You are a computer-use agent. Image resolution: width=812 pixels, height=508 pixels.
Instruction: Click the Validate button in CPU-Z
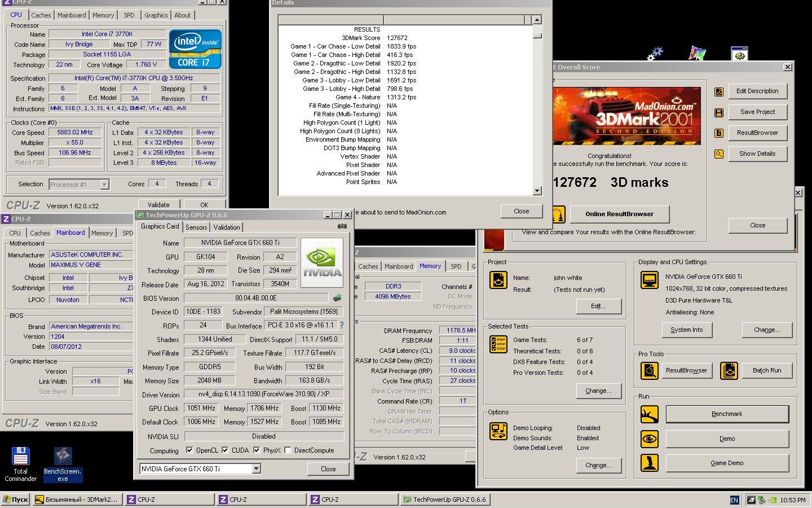(x=158, y=205)
